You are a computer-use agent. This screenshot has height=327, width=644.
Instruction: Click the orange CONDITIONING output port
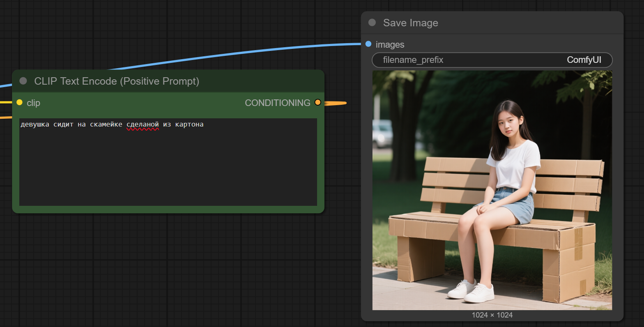(317, 102)
